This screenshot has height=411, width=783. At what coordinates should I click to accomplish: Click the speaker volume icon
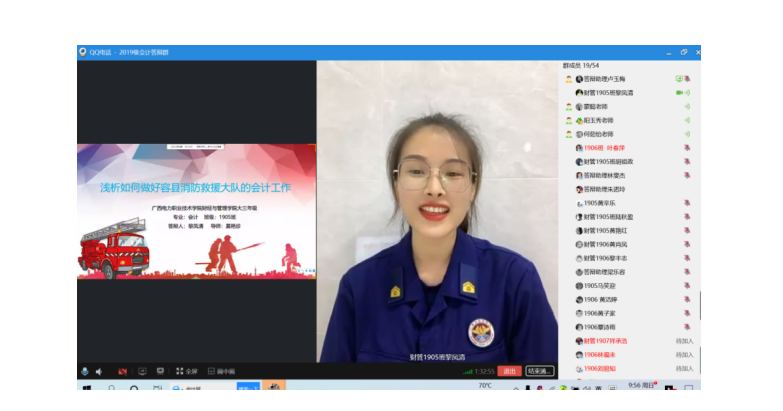click(x=99, y=371)
